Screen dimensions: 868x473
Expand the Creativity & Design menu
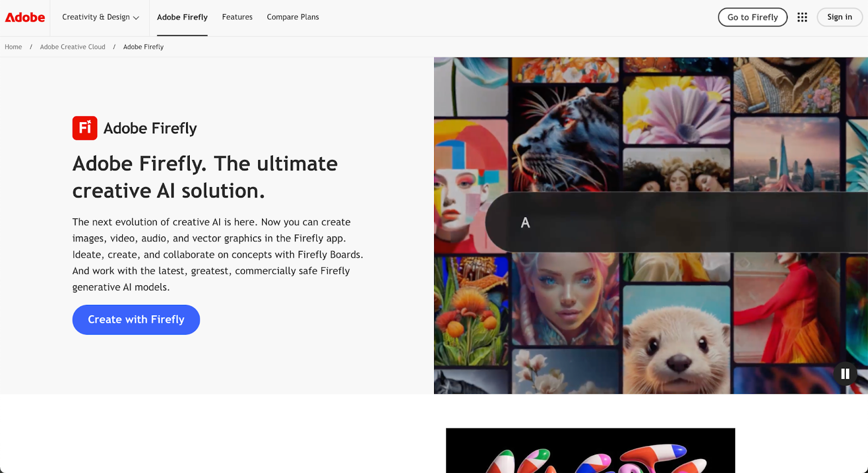tap(100, 17)
